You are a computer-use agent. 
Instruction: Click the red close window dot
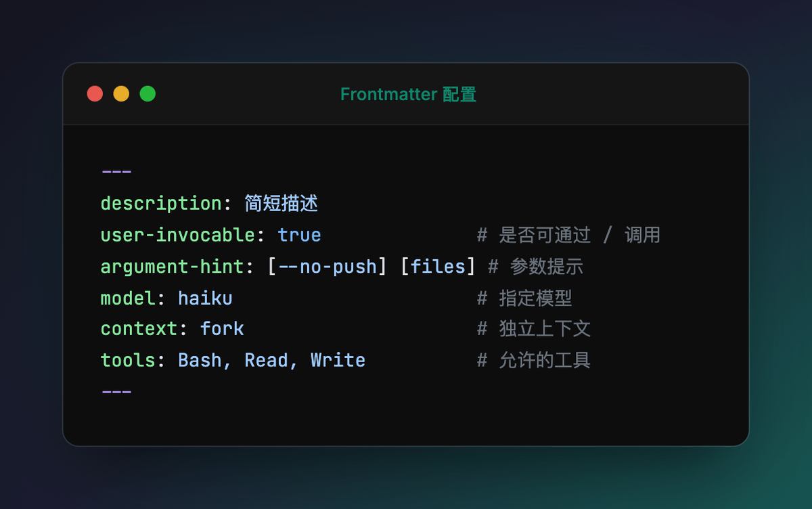[95, 94]
